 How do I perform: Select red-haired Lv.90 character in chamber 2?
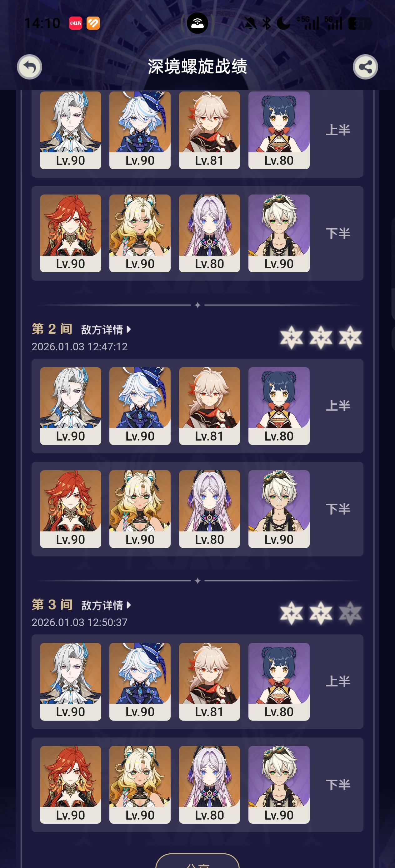coord(71,509)
